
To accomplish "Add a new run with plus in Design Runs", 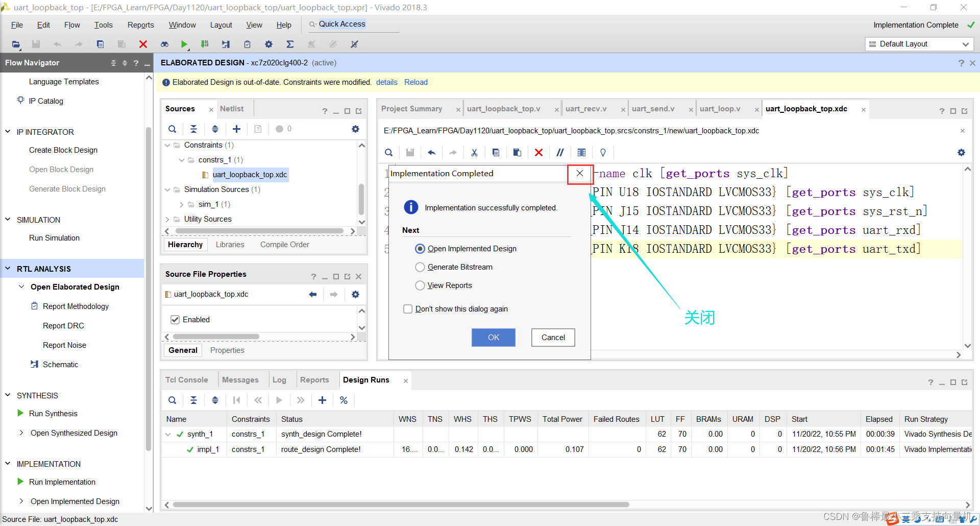I will [x=322, y=400].
